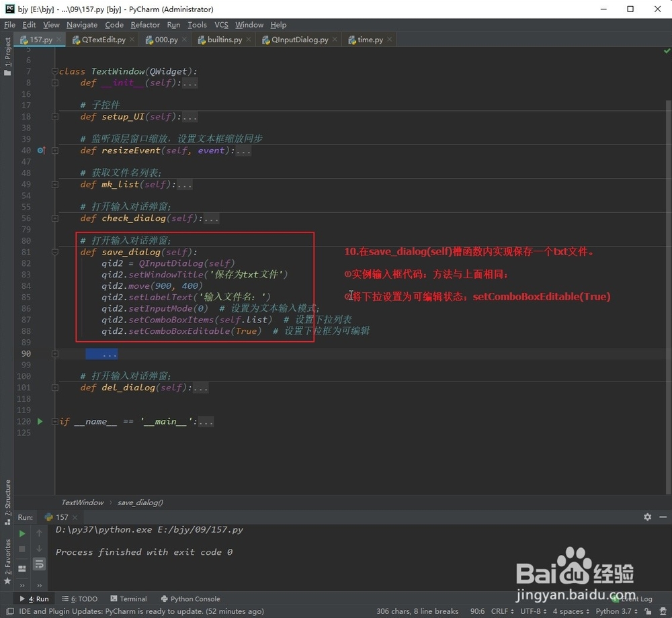The height and width of the screenshot is (618, 672).
Task: Open the Favorites tool window sidebar
Action: click(x=7, y=561)
